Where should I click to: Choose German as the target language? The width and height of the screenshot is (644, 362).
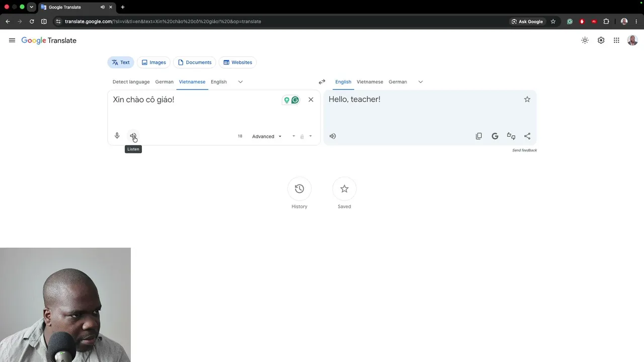pos(397,82)
